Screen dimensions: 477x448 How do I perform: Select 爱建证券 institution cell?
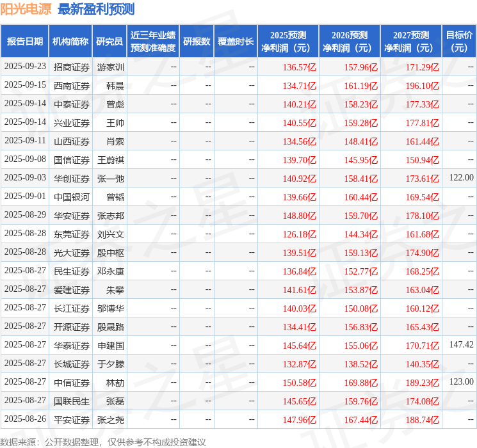coord(72,290)
